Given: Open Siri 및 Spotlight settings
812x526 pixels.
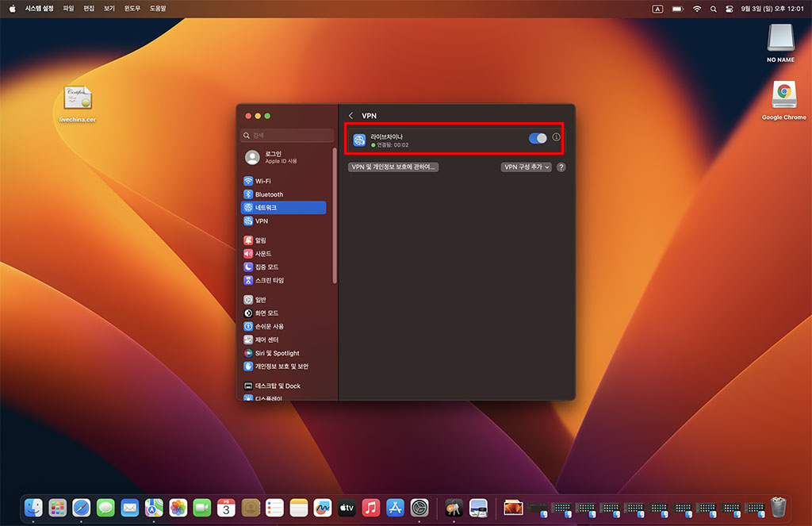Looking at the screenshot, I should point(284,353).
